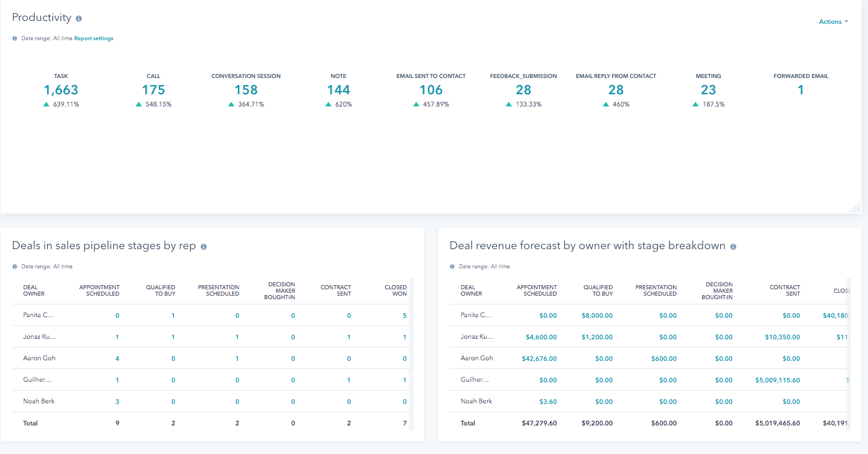
Task: Click info icon next to Deals in sales pipeline title
Action: click(204, 247)
